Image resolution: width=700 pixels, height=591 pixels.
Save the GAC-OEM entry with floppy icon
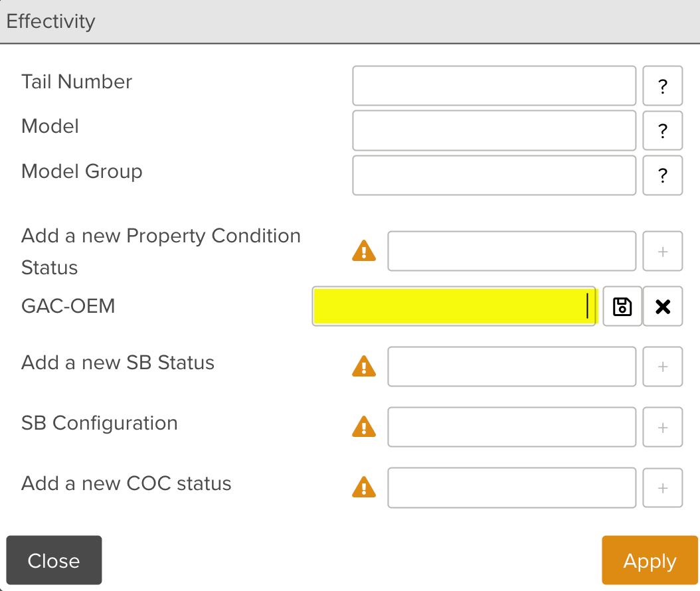622,306
